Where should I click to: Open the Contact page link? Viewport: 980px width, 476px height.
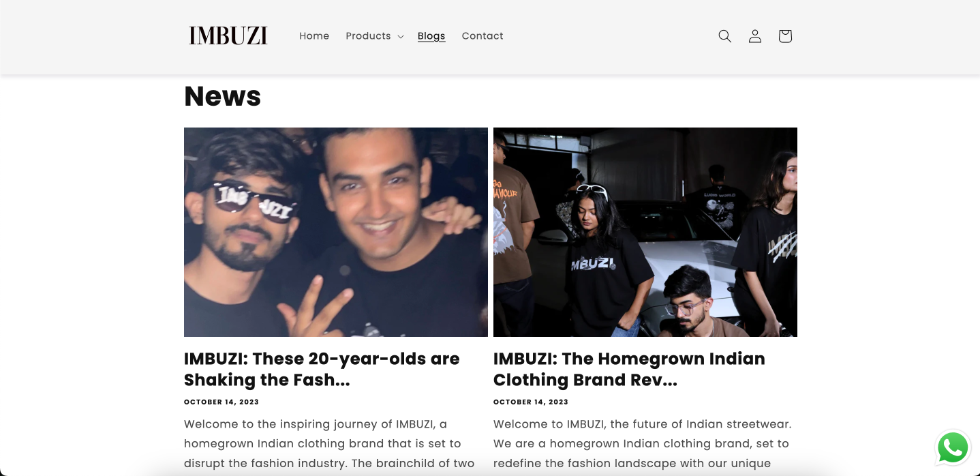click(x=483, y=36)
